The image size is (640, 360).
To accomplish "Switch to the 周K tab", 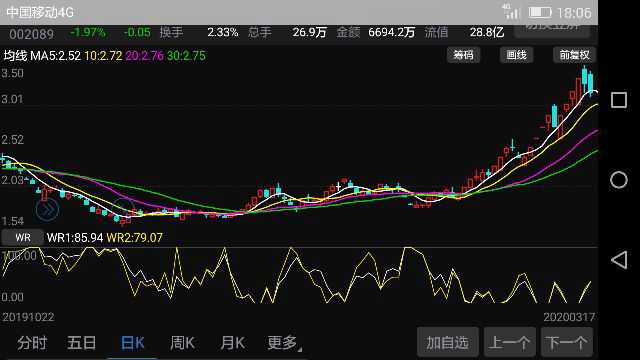I will (x=182, y=342).
